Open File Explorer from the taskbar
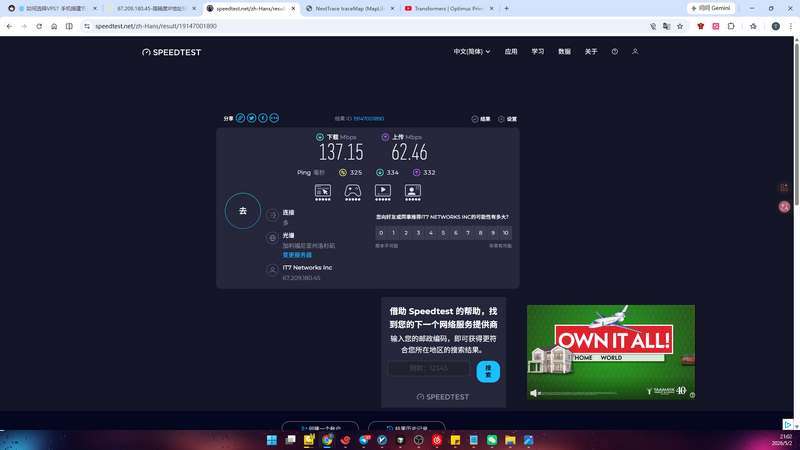800x450 pixels. click(510, 440)
